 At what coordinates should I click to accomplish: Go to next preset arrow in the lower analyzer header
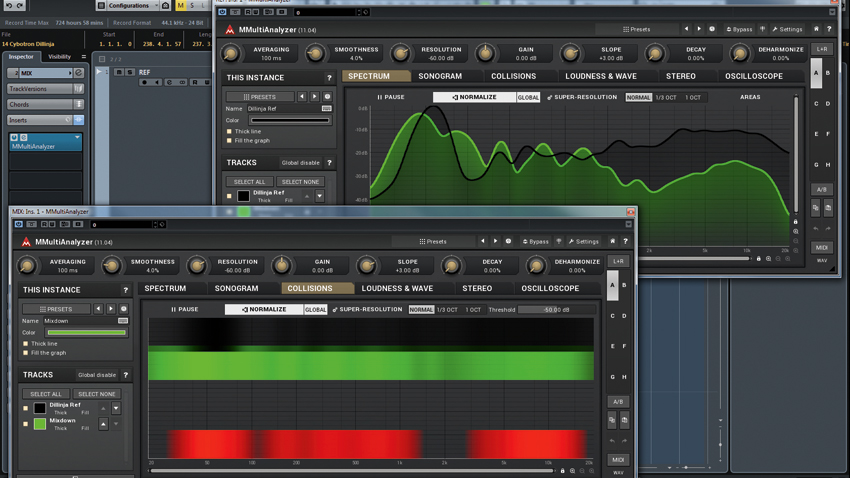[495, 241]
